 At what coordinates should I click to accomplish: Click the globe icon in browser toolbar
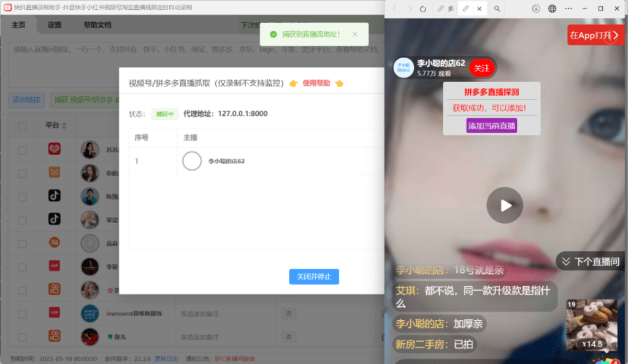[x=553, y=9]
